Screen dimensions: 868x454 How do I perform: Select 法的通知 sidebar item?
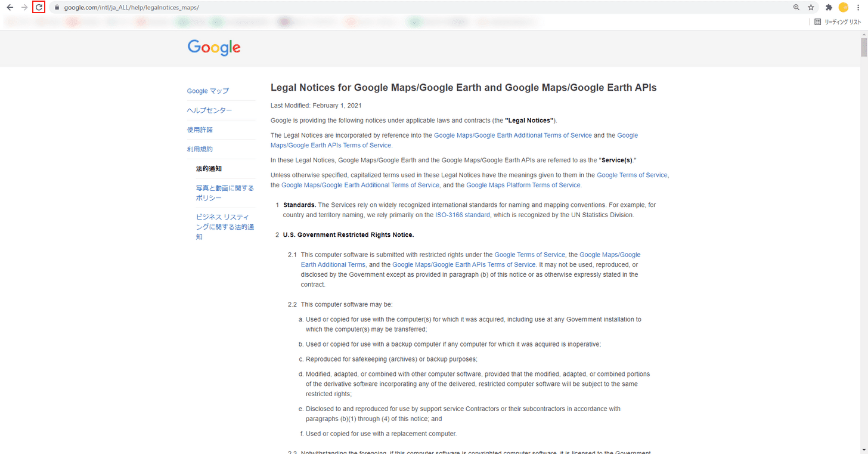coord(209,169)
